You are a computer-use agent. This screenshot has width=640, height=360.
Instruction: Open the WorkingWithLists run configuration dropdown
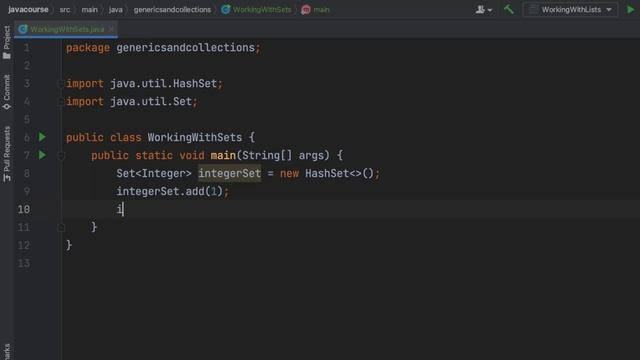pyautogui.click(x=571, y=9)
